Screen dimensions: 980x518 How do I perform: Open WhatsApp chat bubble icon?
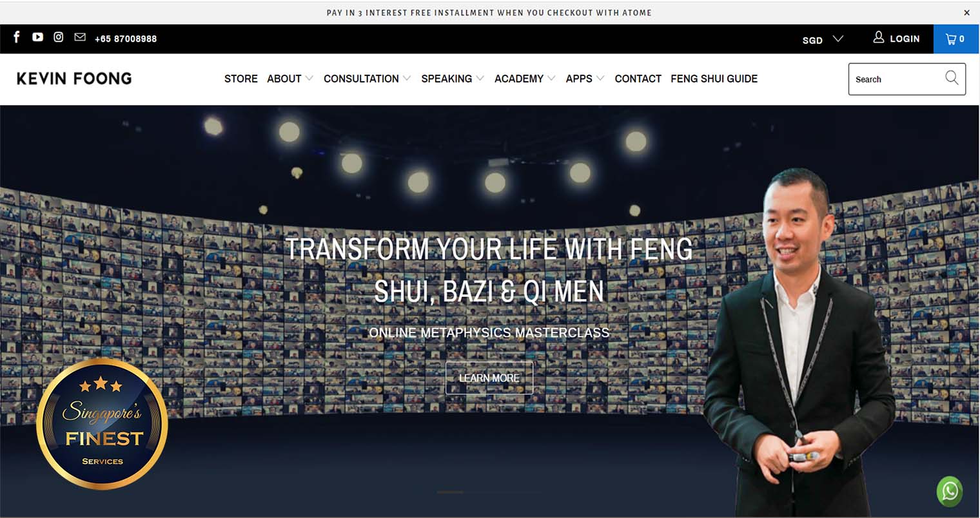950,492
